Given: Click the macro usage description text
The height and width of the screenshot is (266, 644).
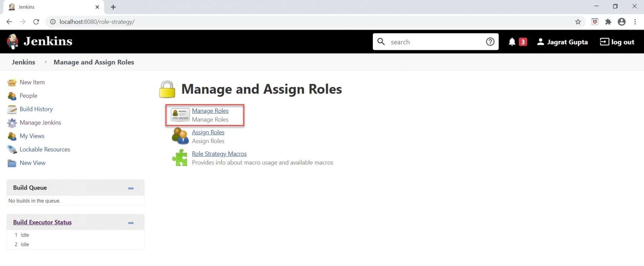Looking at the screenshot, I should [x=263, y=163].
